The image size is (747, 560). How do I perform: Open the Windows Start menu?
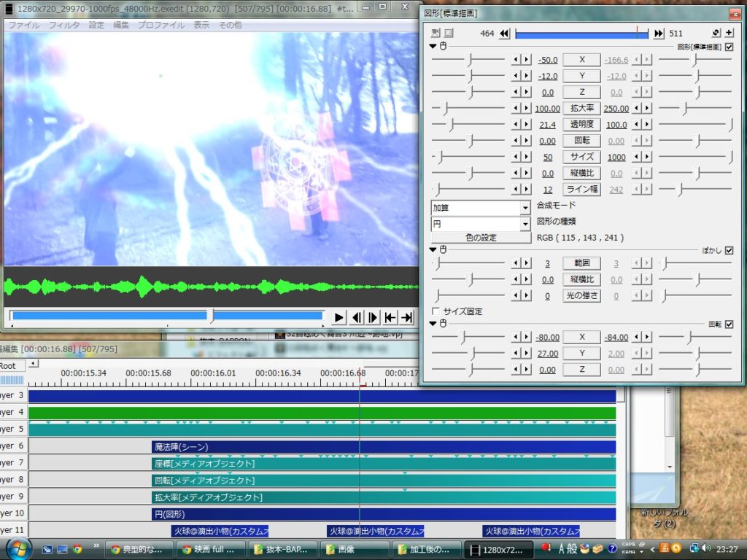click(x=18, y=549)
